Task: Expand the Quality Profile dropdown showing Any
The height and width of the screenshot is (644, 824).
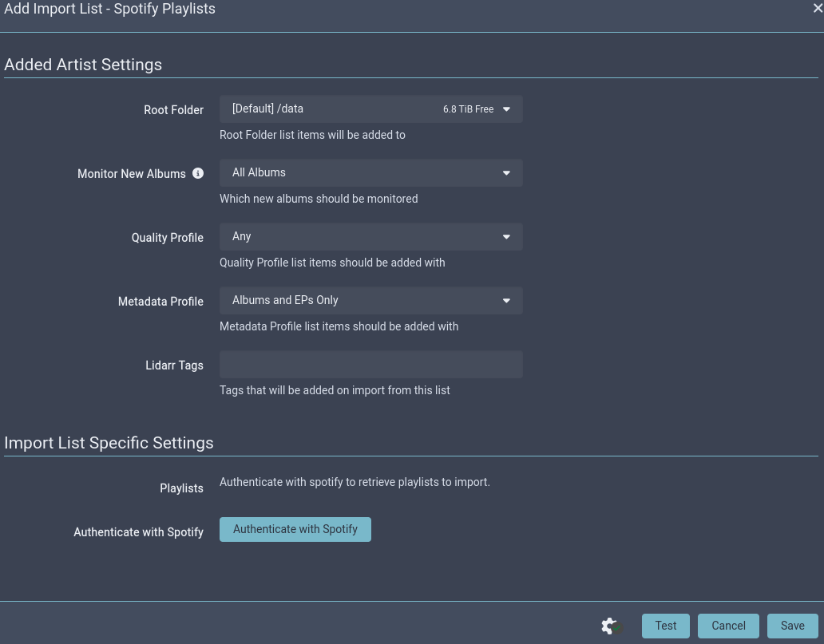Action: (370, 237)
